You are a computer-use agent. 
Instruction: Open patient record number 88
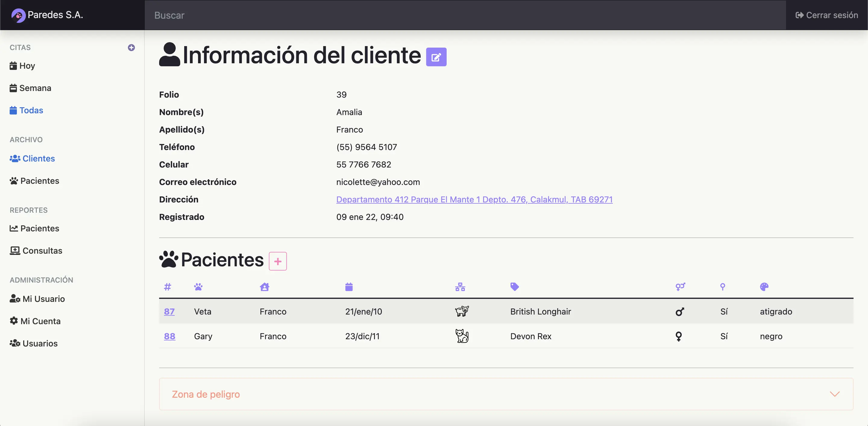click(169, 336)
